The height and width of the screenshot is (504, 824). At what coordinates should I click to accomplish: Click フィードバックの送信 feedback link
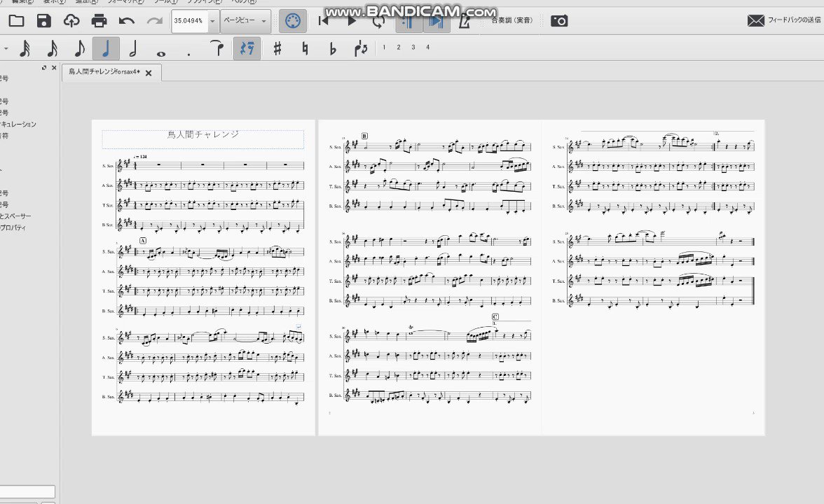pos(783,20)
